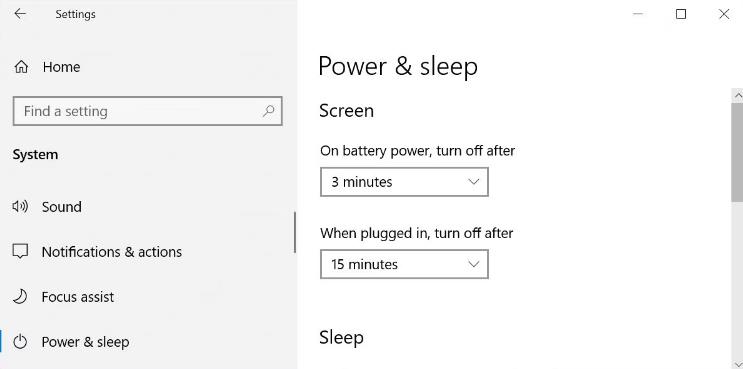Viewport: 743px width, 369px height.
Task: Click the chevron on 3 minutes dropdown
Action: pos(473,182)
